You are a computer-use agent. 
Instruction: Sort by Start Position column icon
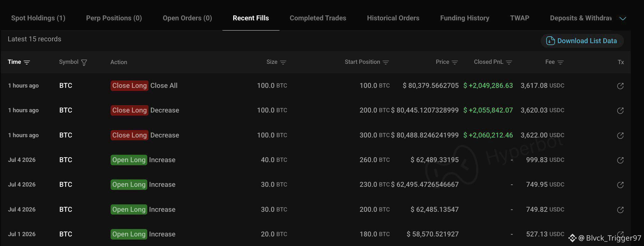click(385, 62)
